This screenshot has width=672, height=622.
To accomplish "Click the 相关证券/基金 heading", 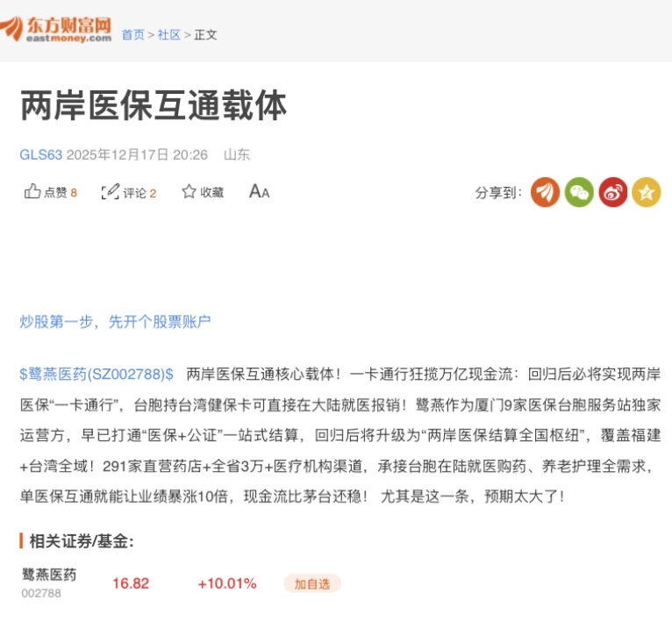I will pyautogui.click(x=82, y=541).
